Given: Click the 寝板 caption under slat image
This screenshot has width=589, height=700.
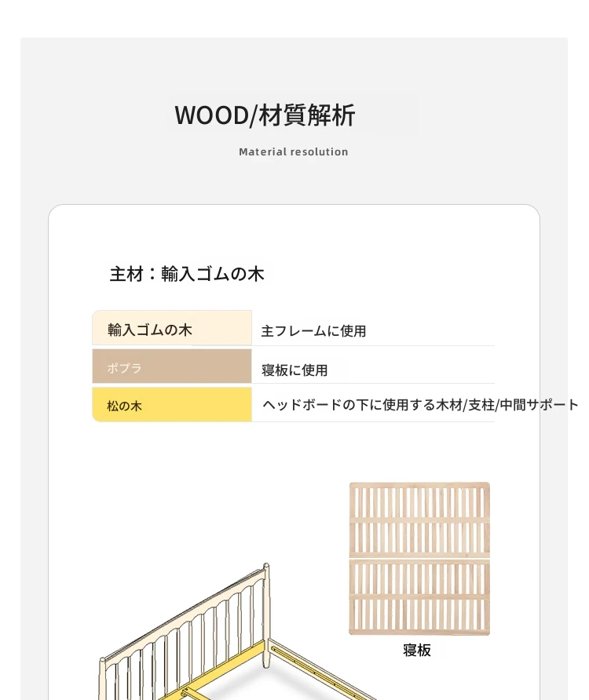Looking at the screenshot, I should pos(417,651).
